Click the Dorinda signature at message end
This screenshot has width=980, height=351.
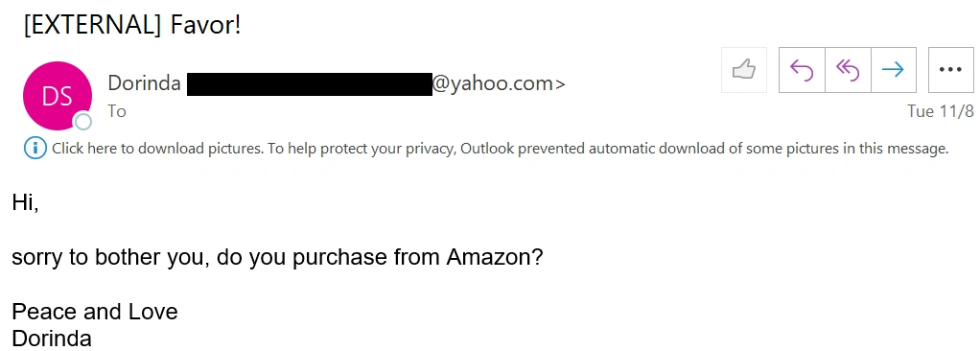click(x=52, y=339)
